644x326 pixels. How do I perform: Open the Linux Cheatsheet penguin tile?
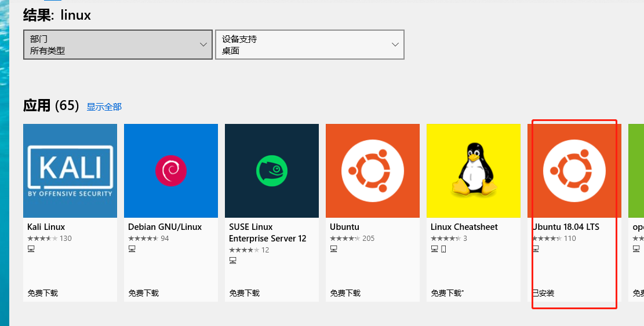(x=474, y=171)
